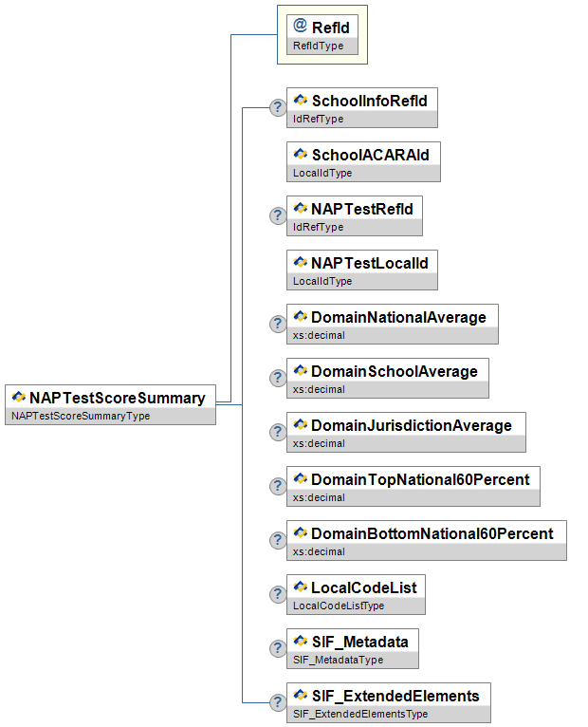Viewport: 588px width, 727px height.
Task: Click the question mark beside SIF_ExtendedElements
Action: (278, 702)
